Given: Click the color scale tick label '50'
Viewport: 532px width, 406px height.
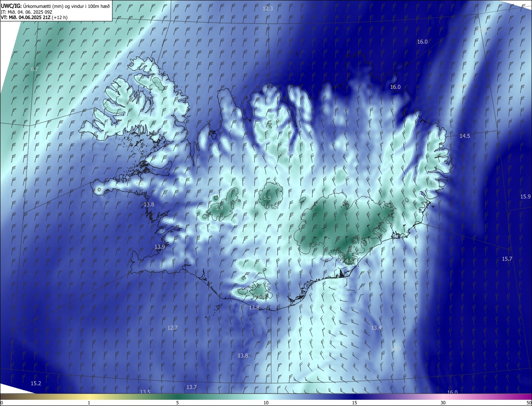Looking at the screenshot, I should (x=529, y=403).
